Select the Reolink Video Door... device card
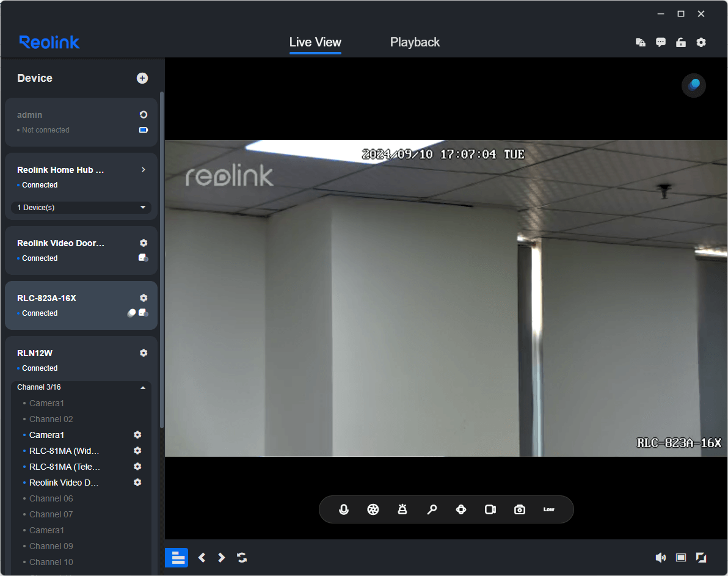This screenshot has width=728, height=576. 81,250
